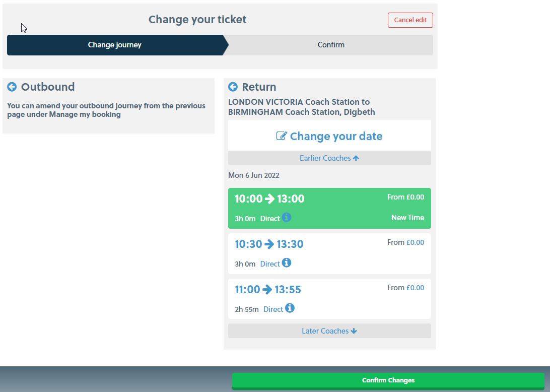Expand the Earlier Coaches list
Image resolution: width=550 pixels, height=392 pixels.
coord(329,158)
